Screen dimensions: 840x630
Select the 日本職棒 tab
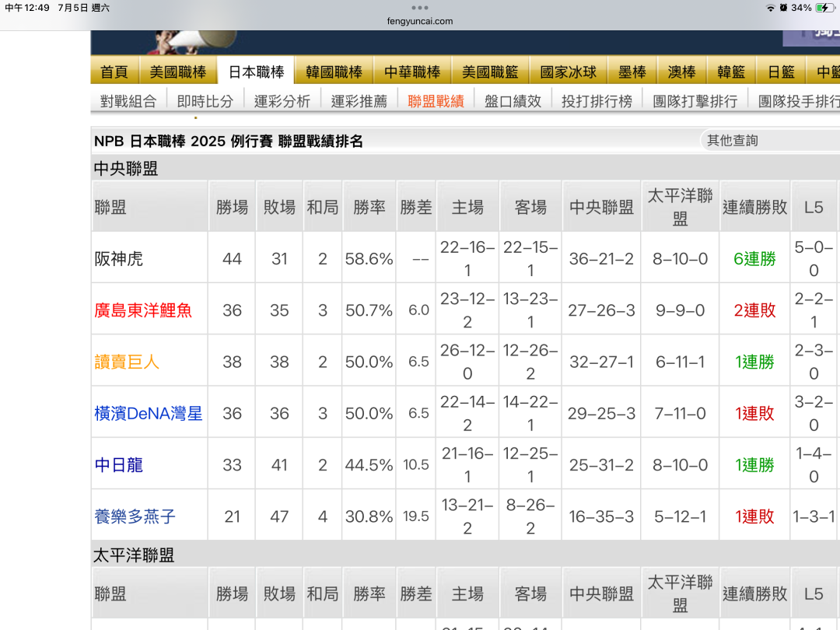pos(256,72)
